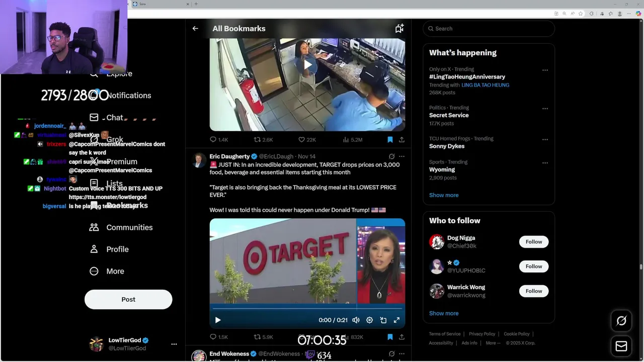The width and height of the screenshot is (644, 362).
Task: Enable picture-in-picture on Target video
Action: [383, 320]
